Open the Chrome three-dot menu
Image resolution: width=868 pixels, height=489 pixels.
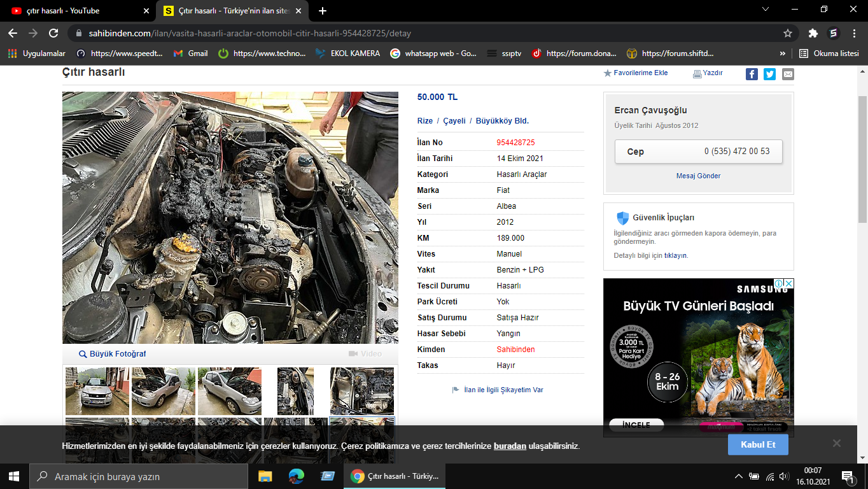(x=854, y=33)
